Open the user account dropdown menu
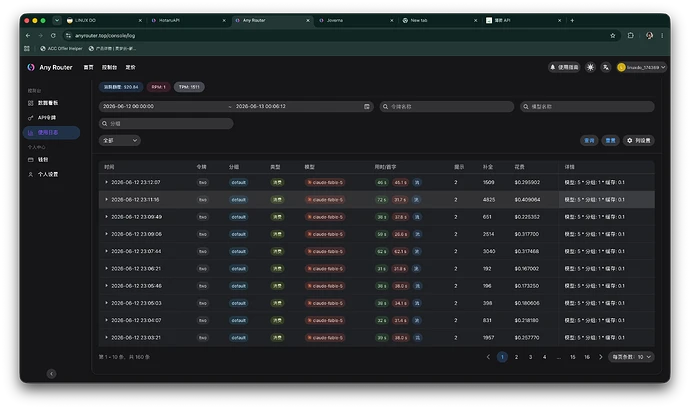This screenshot has width=690, height=409. [642, 67]
